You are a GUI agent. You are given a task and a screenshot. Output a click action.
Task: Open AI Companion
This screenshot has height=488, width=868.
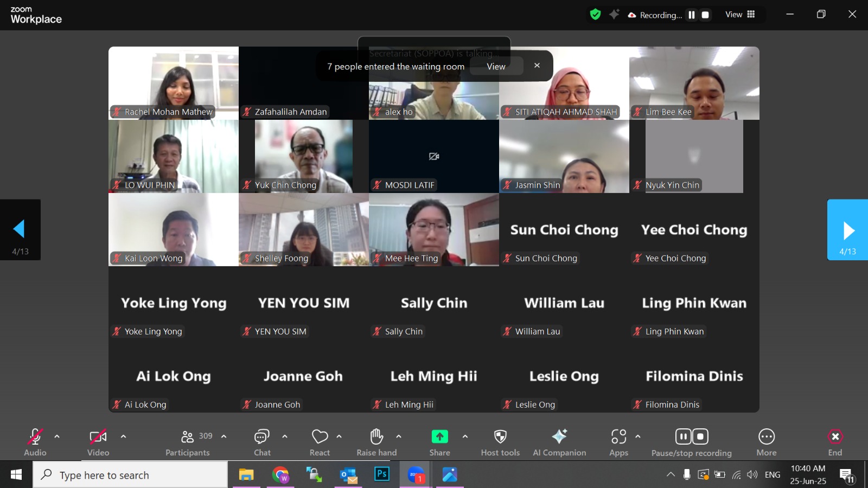(559, 442)
